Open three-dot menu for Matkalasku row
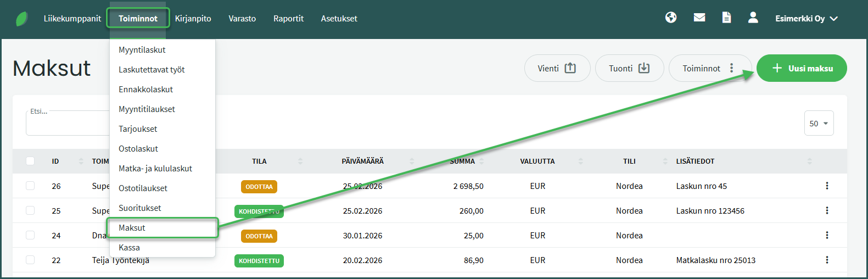The height and width of the screenshot is (279, 868). pyautogui.click(x=827, y=260)
